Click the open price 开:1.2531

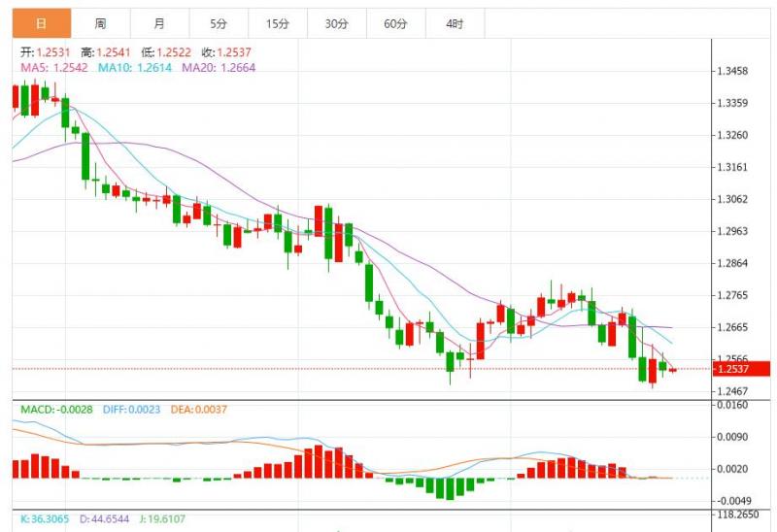(46, 52)
